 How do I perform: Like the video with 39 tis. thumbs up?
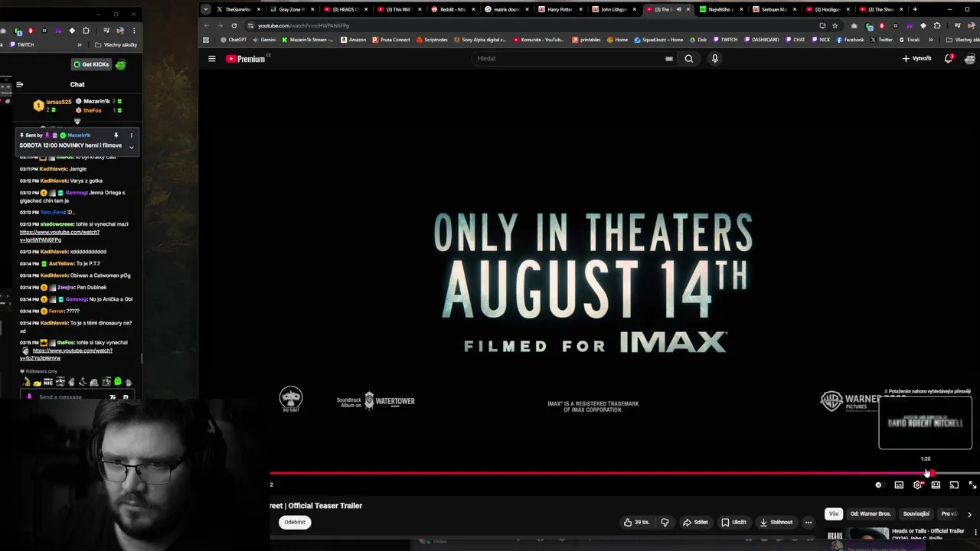point(636,522)
